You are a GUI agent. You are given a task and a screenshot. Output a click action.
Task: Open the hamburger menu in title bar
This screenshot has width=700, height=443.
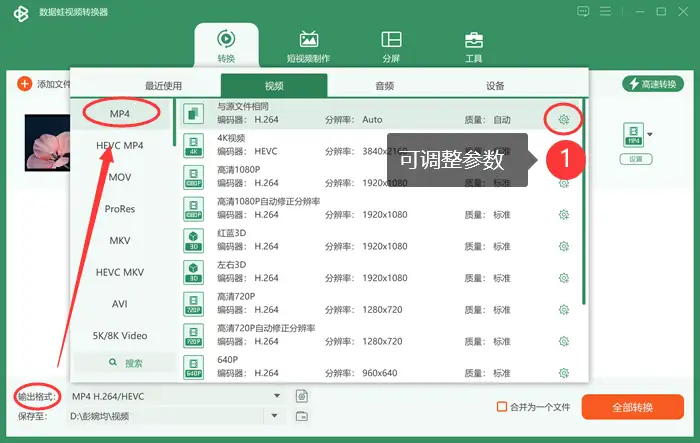605,11
